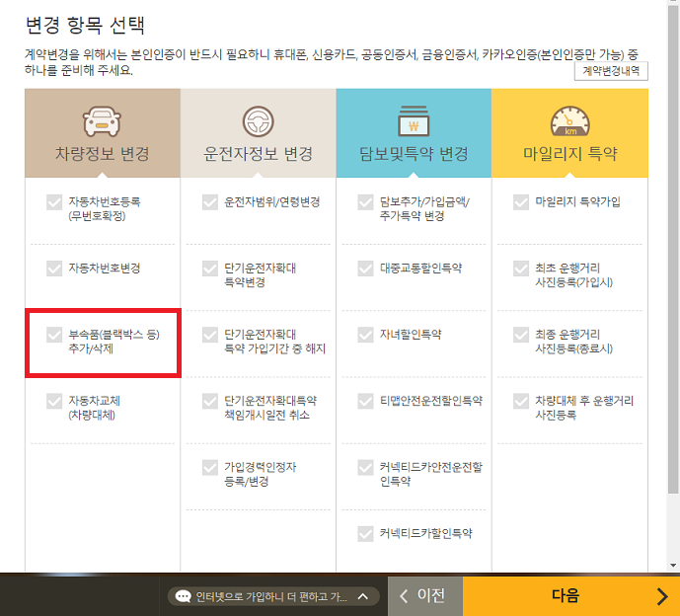Select the 차량정보 변경 header label
Image resolution: width=680 pixels, height=616 pixels.
tap(103, 154)
